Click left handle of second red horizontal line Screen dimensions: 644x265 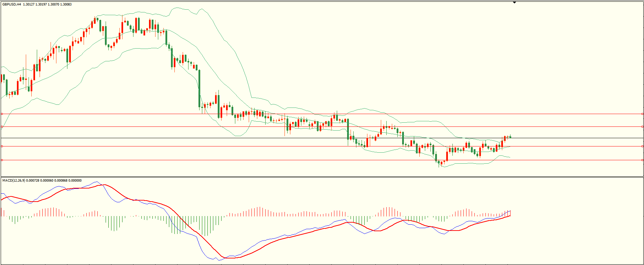point(2,127)
